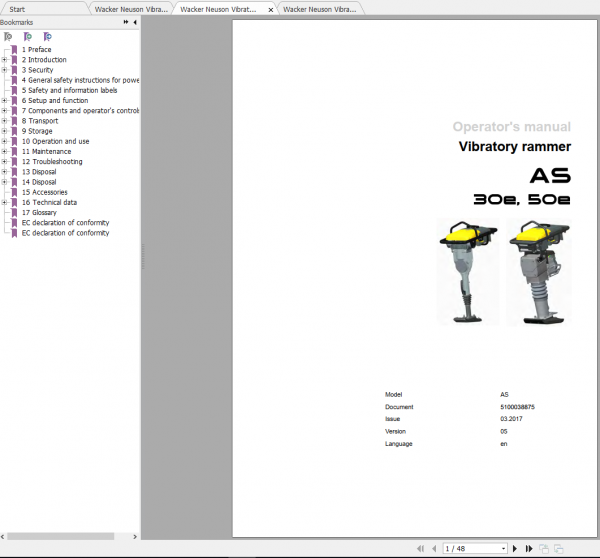Image resolution: width=600 pixels, height=558 pixels.
Task: Open the 13 Disposal bookmark
Action: coord(39,172)
